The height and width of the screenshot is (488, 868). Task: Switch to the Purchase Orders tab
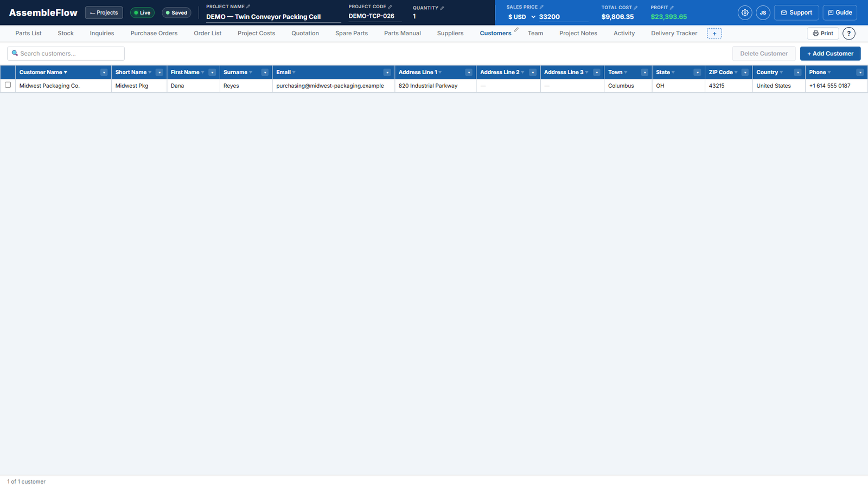pos(154,34)
